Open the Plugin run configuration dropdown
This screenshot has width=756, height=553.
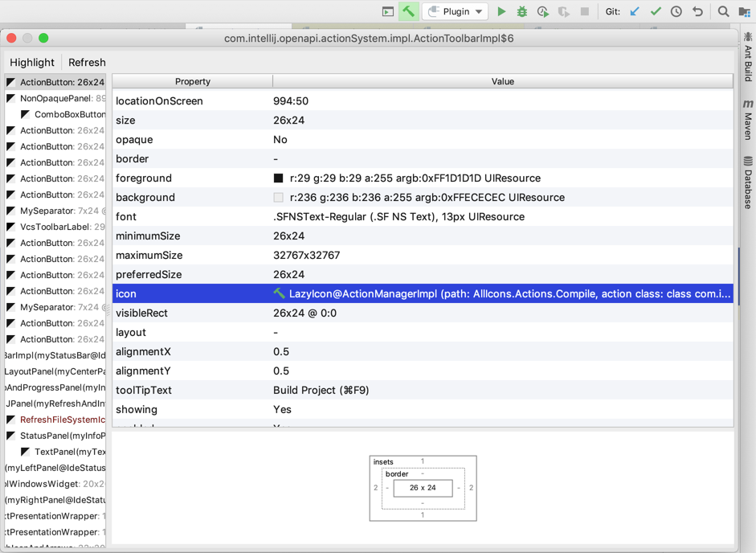pos(456,12)
